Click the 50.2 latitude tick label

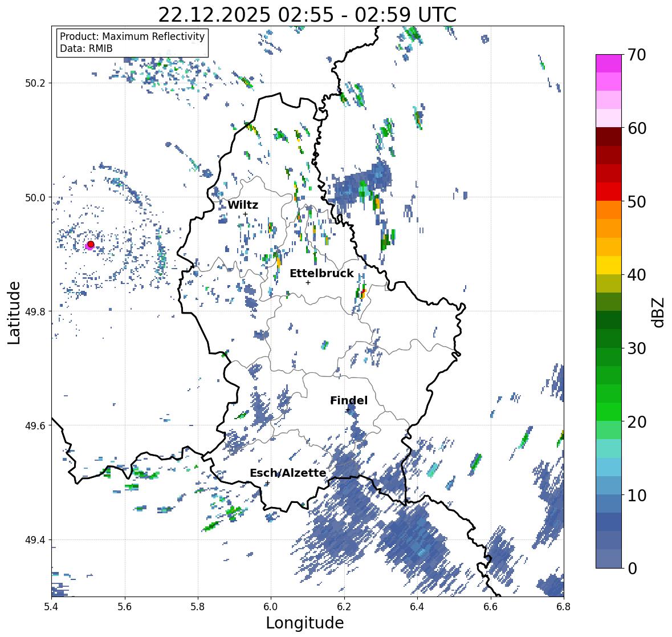pos(35,83)
